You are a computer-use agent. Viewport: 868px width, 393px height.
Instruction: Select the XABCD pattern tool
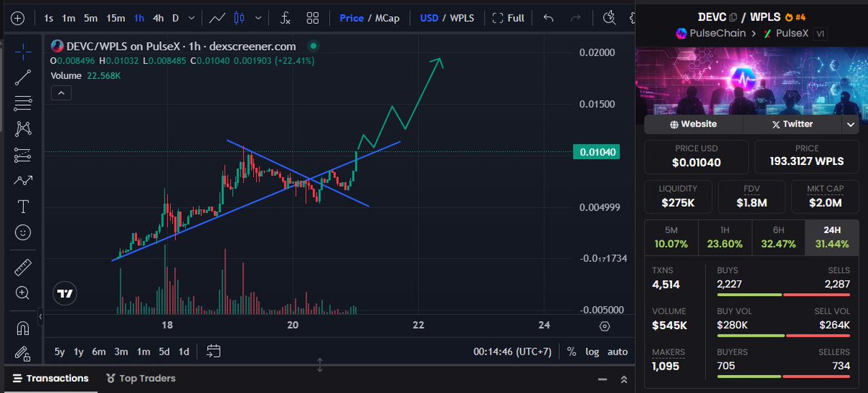22,129
